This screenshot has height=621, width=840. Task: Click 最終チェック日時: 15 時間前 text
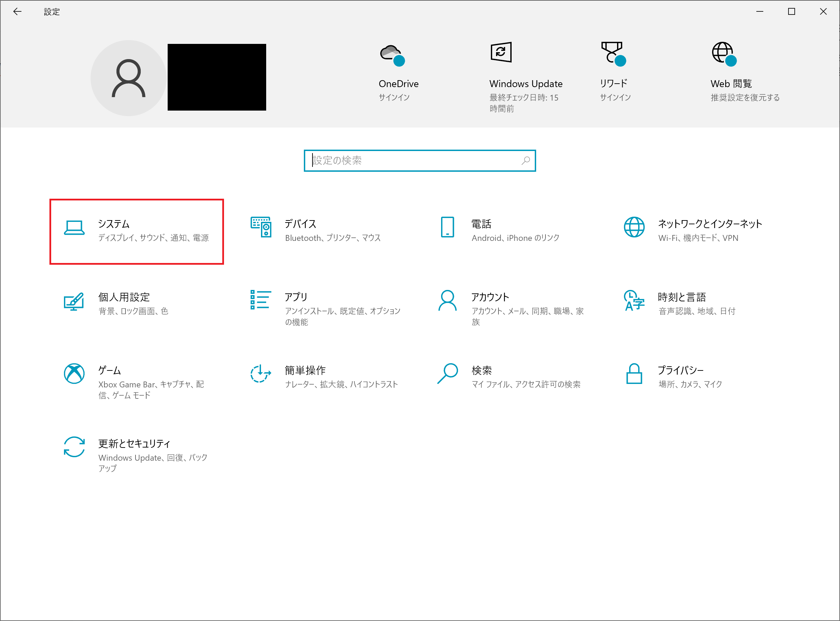pos(524,103)
